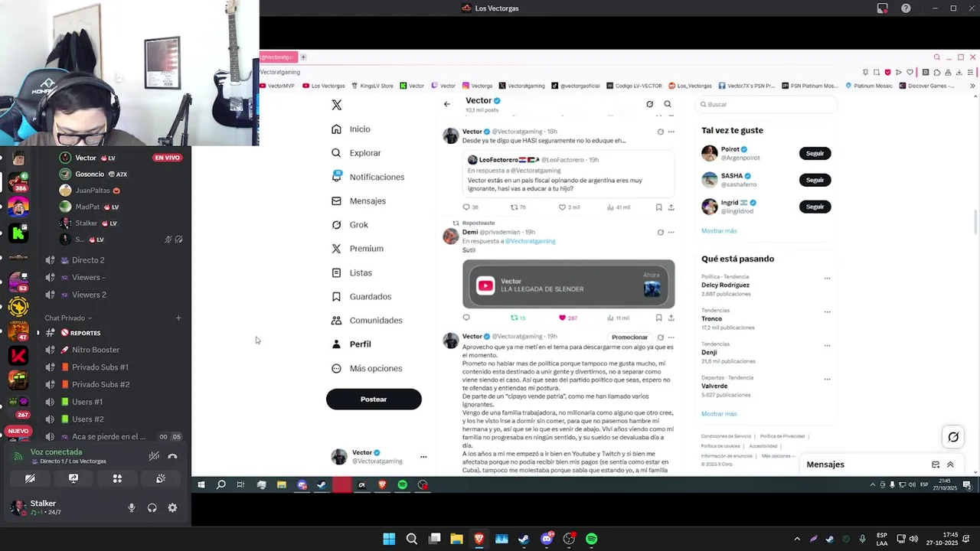The height and width of the screenshot is (551, 980).
Task: Disconnect from the Discord voice channel
Action: coord(172,456)
